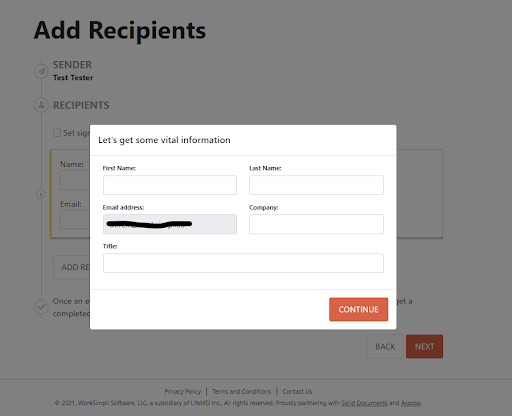This screenshot has height=416, width=512.
Task: Click the Email address field
Action: click(x=170, y=224)
